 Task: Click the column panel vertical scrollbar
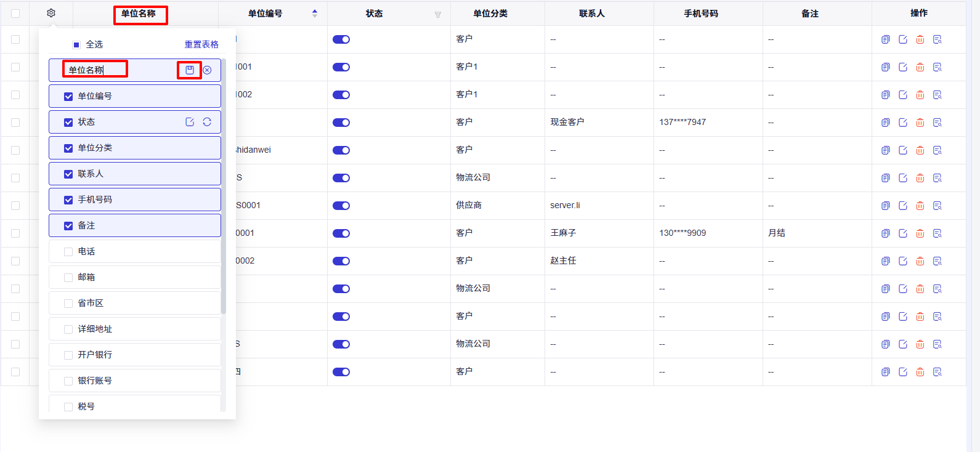pyautogui.click(x=223, y=186)
